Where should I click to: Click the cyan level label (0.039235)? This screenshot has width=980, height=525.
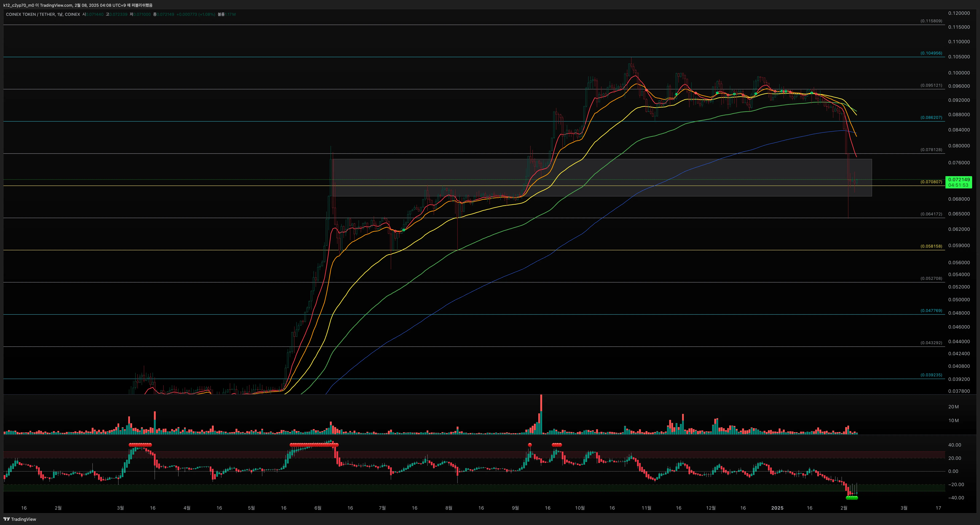pyautogui.click(x=931, y=375)
